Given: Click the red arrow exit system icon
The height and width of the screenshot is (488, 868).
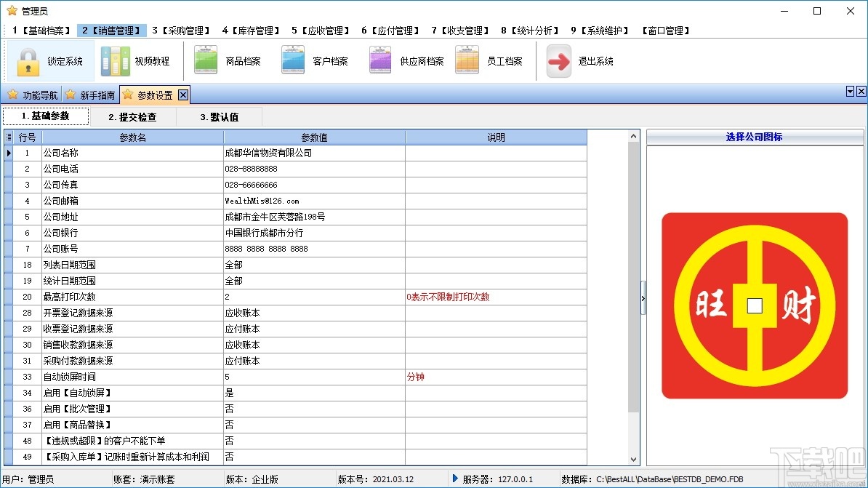Looking at the screenshot, I should tap(558, 61).
